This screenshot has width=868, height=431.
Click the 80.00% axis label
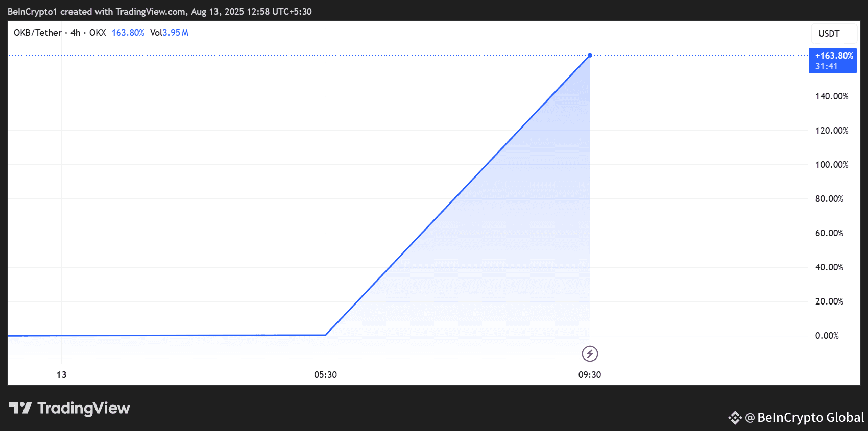click(x=829, y=199)
